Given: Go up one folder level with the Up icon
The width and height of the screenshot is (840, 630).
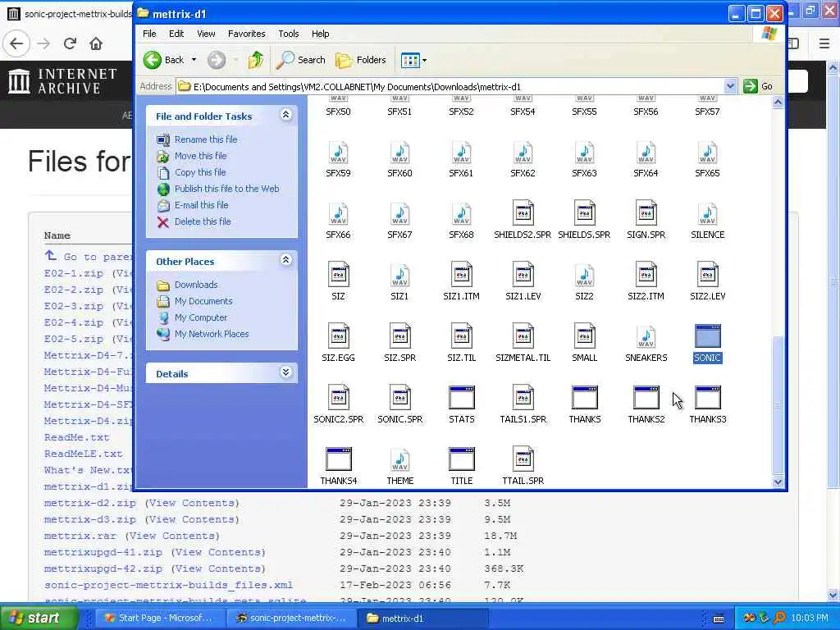Looking at the screenshot, I should tap(256, 60).
